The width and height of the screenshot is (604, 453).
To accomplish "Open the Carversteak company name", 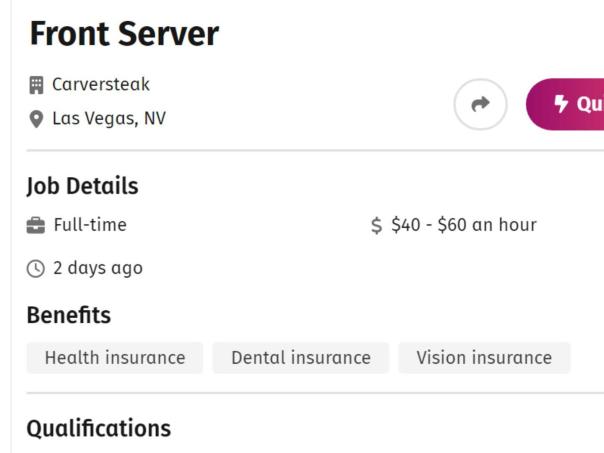I will tap(100, 85).
